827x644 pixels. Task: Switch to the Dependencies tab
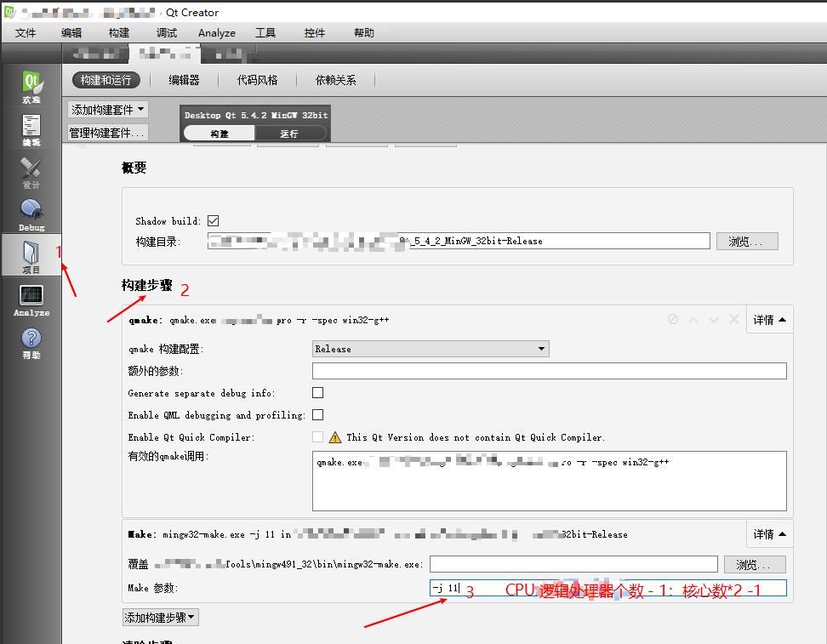tap(335, 80)
